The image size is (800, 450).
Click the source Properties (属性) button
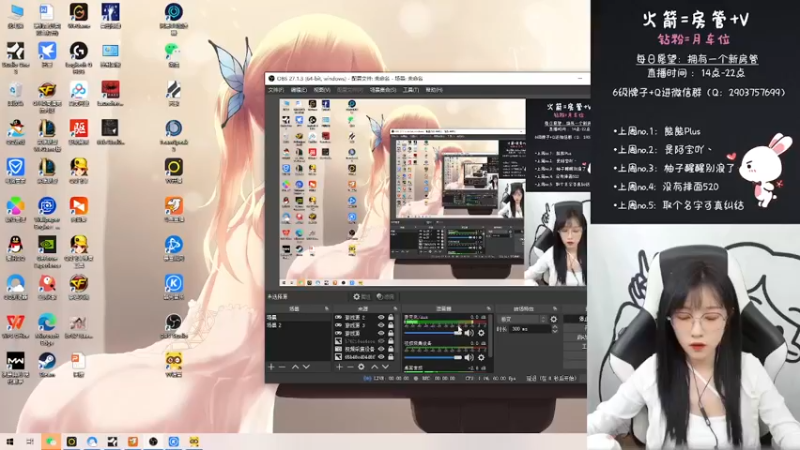pyautogui.click(x=362, y=296)
